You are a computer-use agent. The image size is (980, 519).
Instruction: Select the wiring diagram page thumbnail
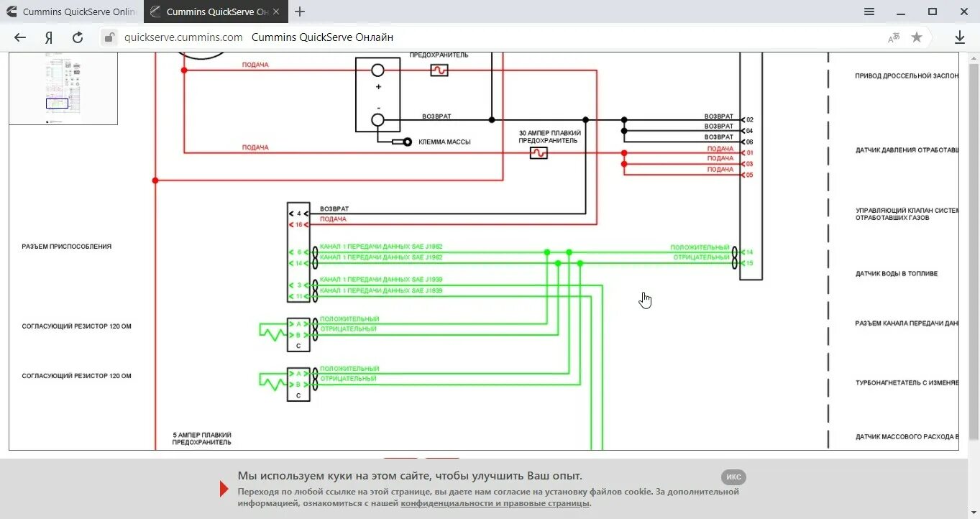[x=63, y=88]
